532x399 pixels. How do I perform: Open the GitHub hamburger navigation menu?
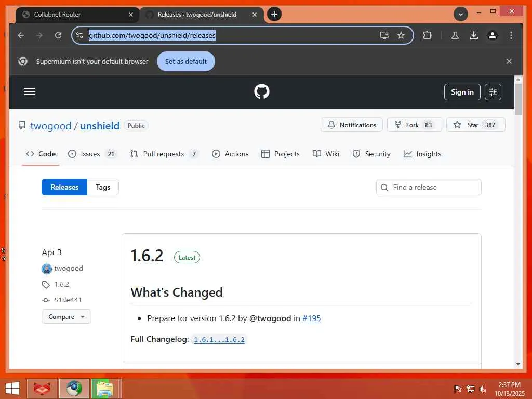[x=30, y=91]
